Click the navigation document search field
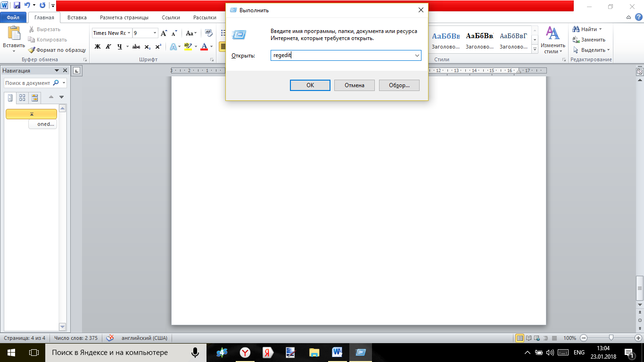 [x=28, y=83]
